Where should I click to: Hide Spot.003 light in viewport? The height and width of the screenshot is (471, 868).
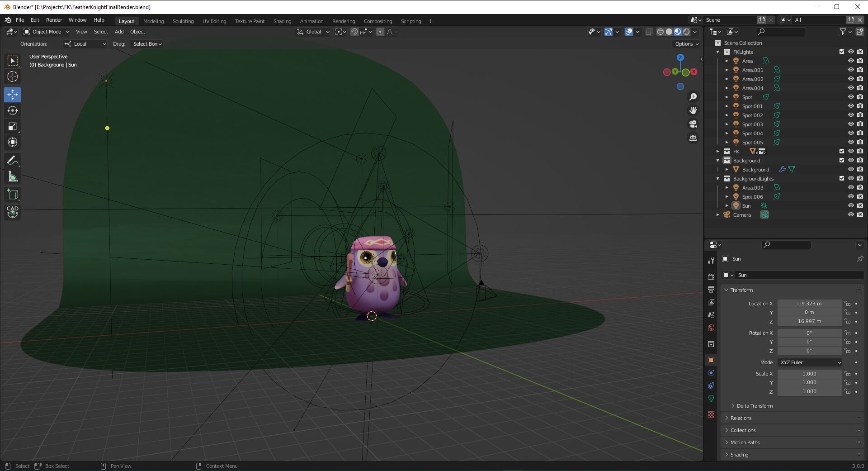coord(850,124)
